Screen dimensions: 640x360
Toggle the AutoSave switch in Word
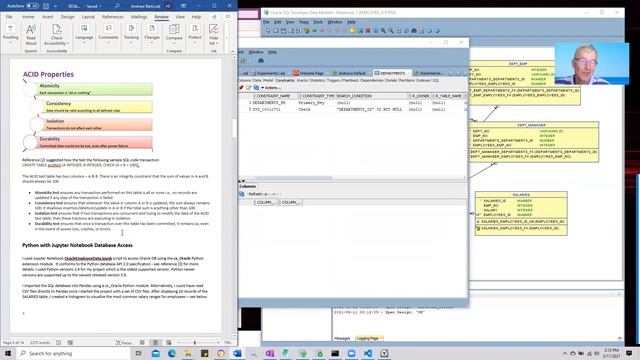coord(32,6)
